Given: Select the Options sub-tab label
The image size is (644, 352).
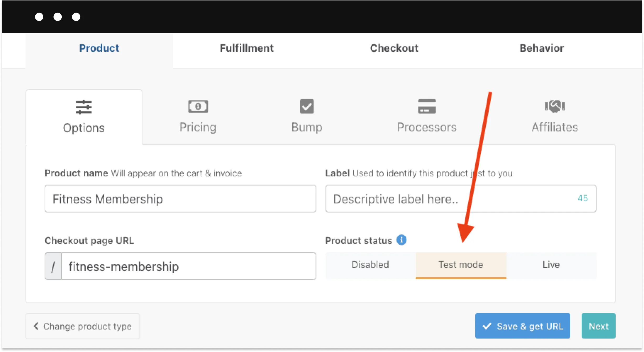Looking at the screenshot, I should pyautogui.click(x=84, y=128).
